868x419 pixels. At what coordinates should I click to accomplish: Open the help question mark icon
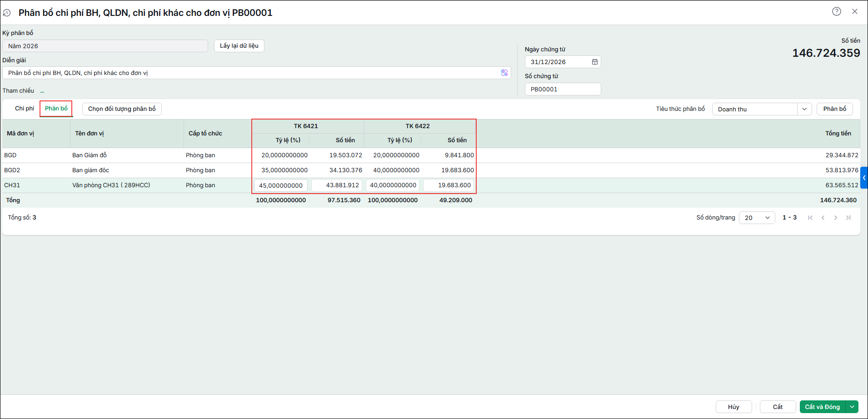pyautogui.click(x=837, y=11)
